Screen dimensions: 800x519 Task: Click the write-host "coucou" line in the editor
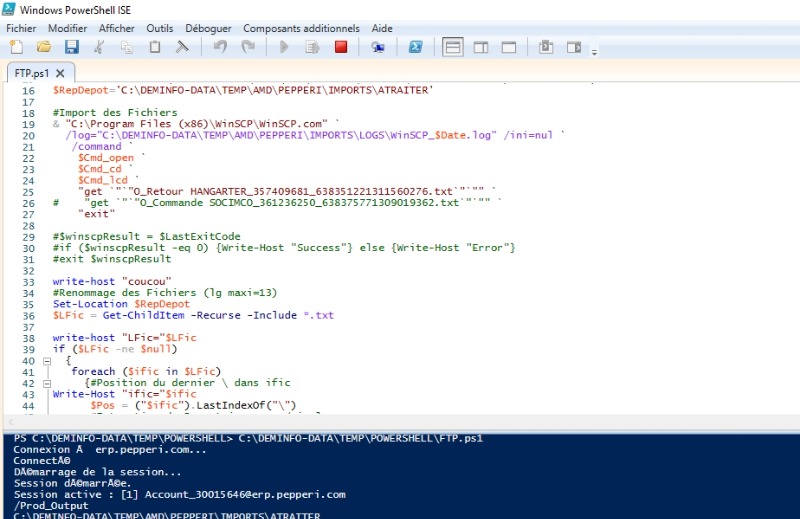[x=112, y=281]
